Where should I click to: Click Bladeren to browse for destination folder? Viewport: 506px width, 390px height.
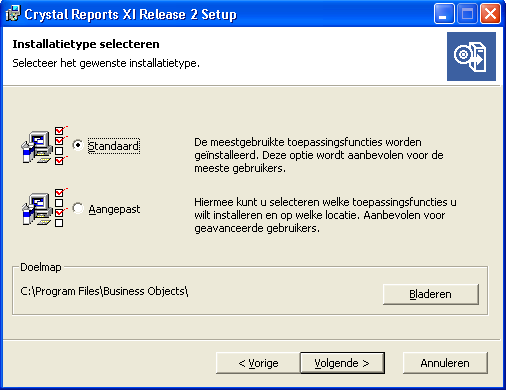coord(431,294)
